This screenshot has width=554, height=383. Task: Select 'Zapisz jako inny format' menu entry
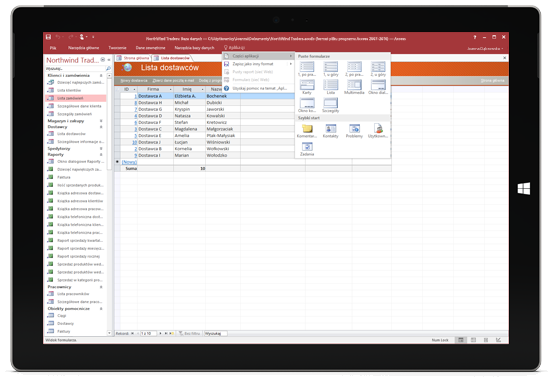click(258, 64)
